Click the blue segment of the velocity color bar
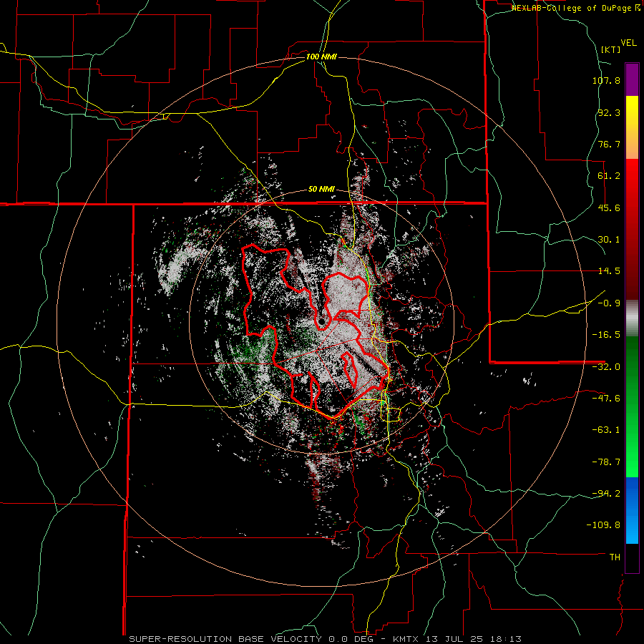644x644 pixels. (632, 495)
